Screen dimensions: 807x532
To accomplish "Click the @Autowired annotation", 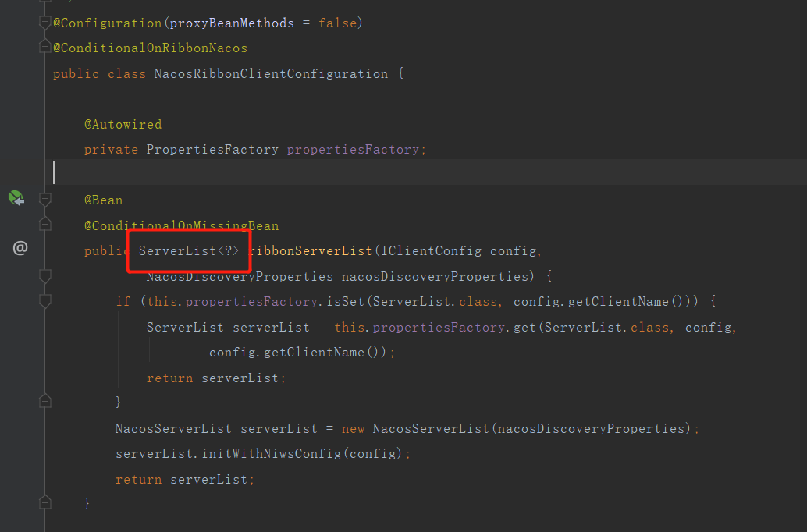I will (x=123, y=124).
